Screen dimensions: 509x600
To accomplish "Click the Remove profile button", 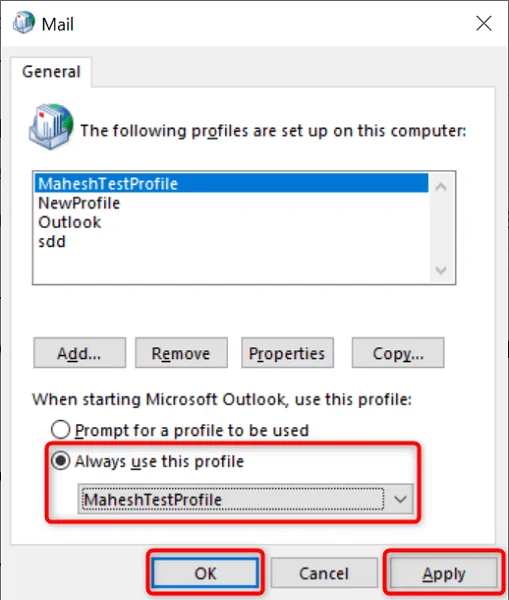I will [x=181, y=353].
